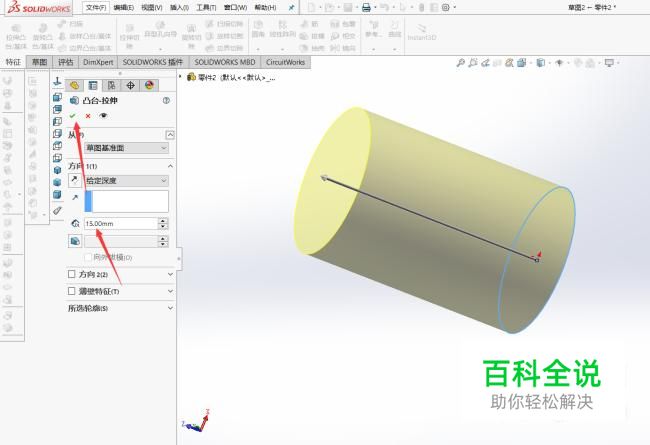Enable the 薄壁特征 checkbox

point(71,291)
